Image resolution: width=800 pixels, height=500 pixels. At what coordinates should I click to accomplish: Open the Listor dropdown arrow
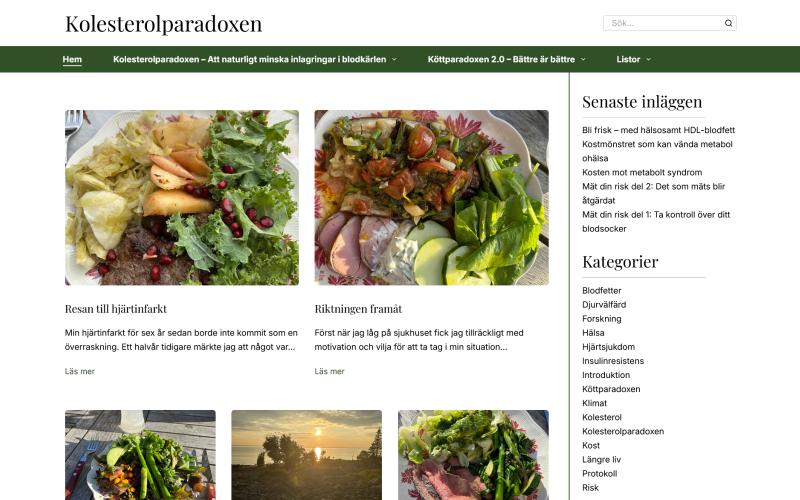point(648,60)
